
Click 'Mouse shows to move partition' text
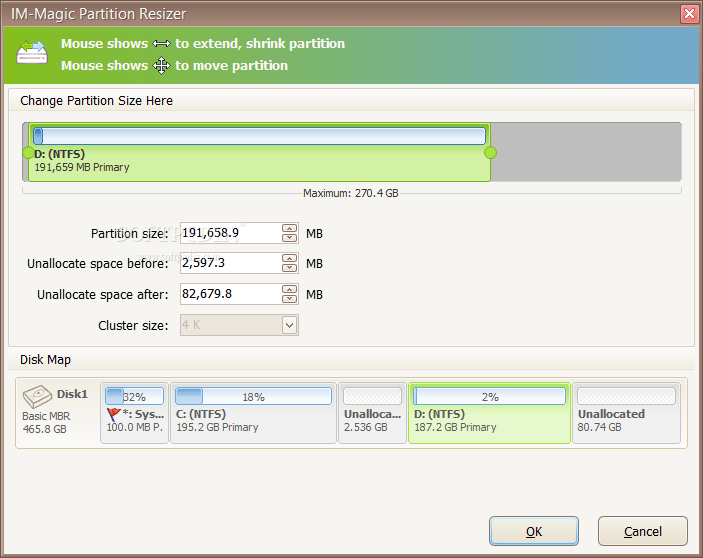coord(174,66)
